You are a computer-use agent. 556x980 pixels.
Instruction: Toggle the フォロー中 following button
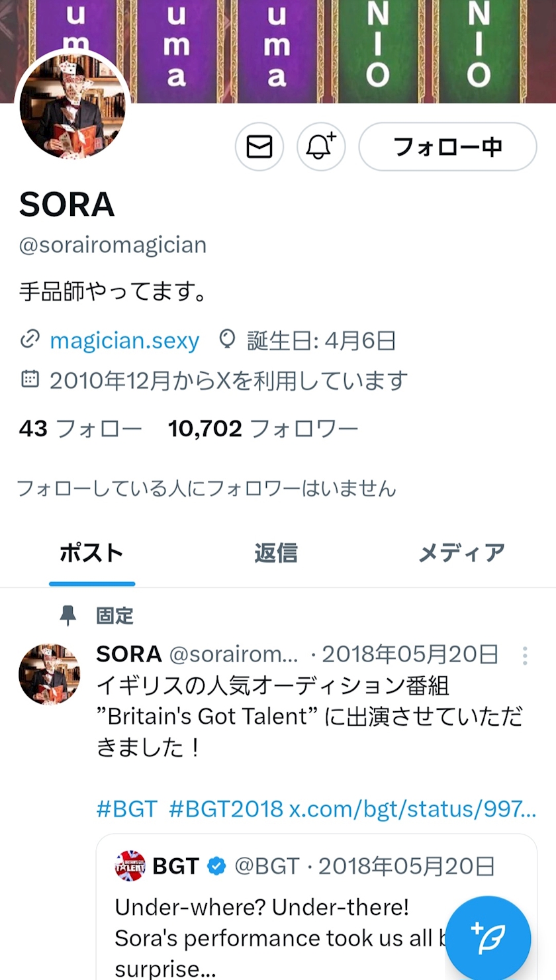[447, 147]
